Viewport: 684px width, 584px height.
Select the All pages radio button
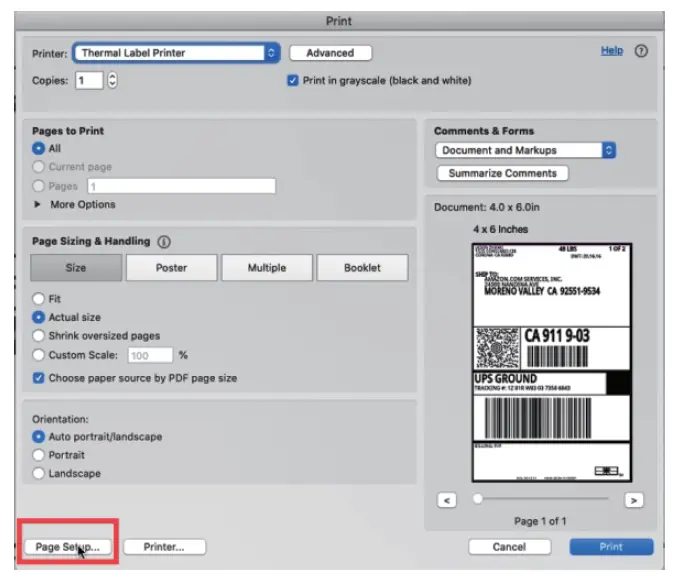point(38,148)
